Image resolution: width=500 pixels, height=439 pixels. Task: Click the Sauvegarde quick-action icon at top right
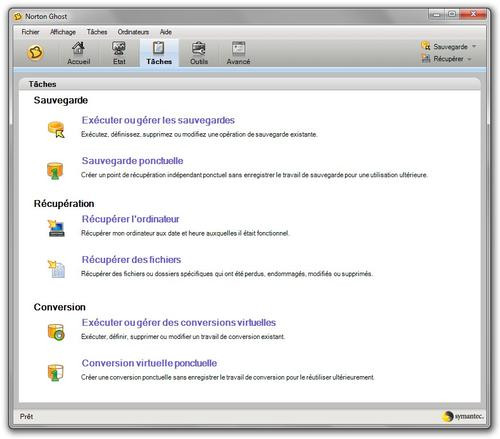coord(425,46)
